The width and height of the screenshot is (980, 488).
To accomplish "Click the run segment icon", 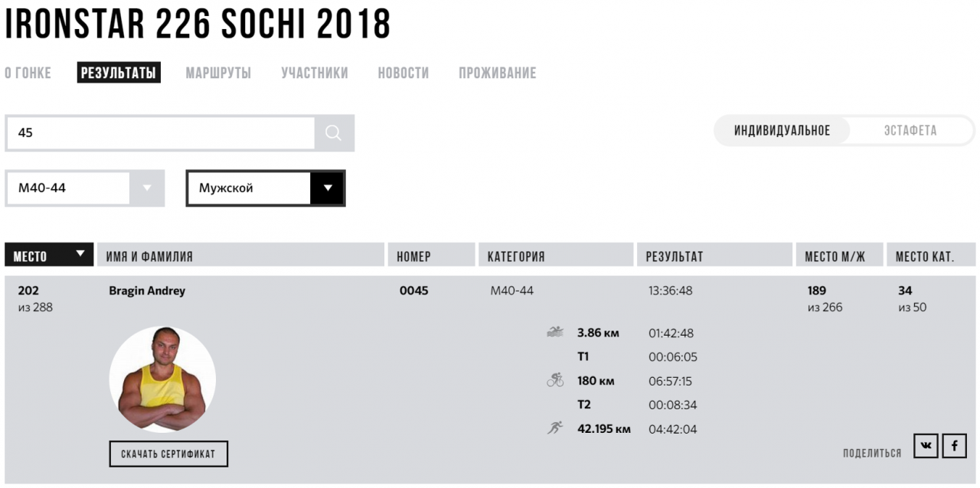I will pos(555,428).
